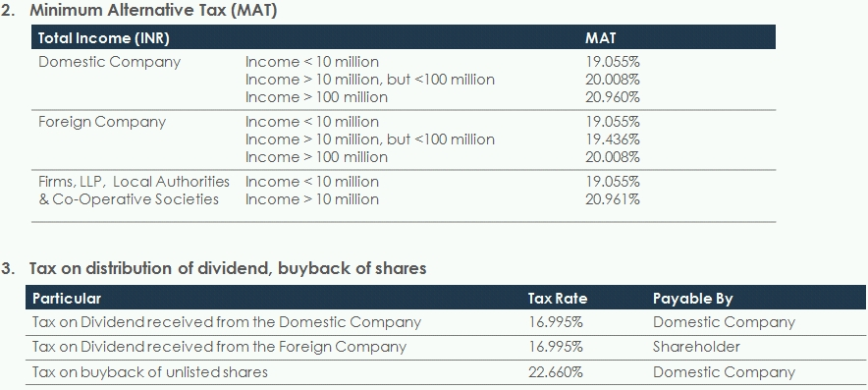Select Tax on Dividend from Foreign Company row

pos(446,348)
